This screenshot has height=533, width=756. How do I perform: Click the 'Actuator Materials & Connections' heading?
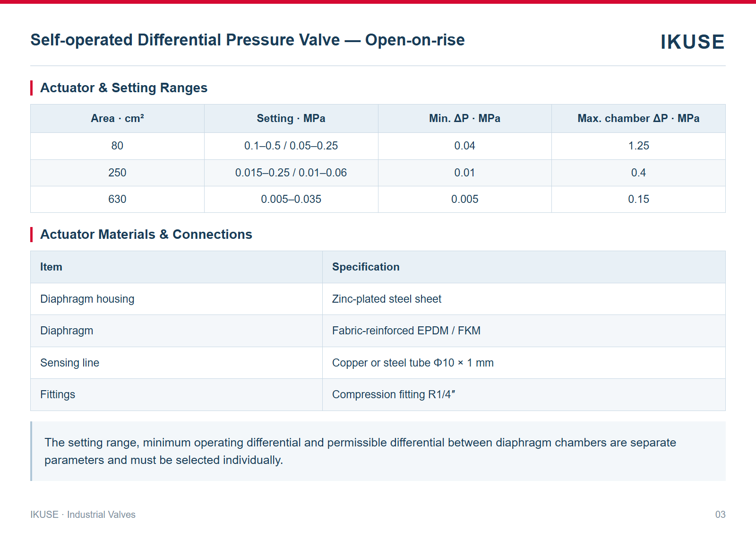[146, 235]
